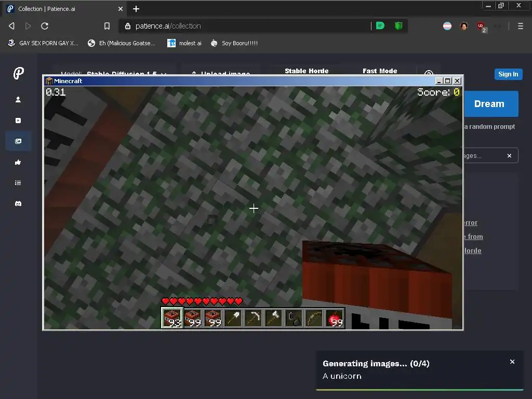The height and width of the screenshot is (399, 532).
Task: Click the 'a random prompt' link
Action: click(x=489, y=127)
